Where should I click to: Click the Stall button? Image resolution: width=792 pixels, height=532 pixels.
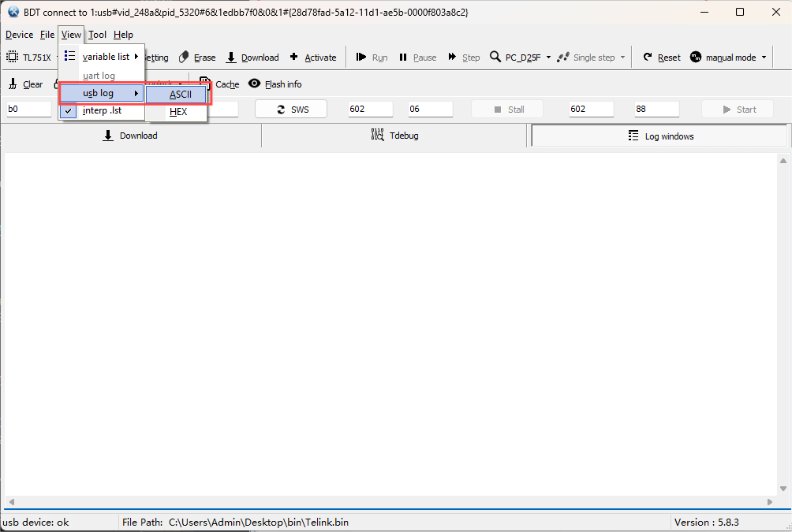tap(507, 110)
